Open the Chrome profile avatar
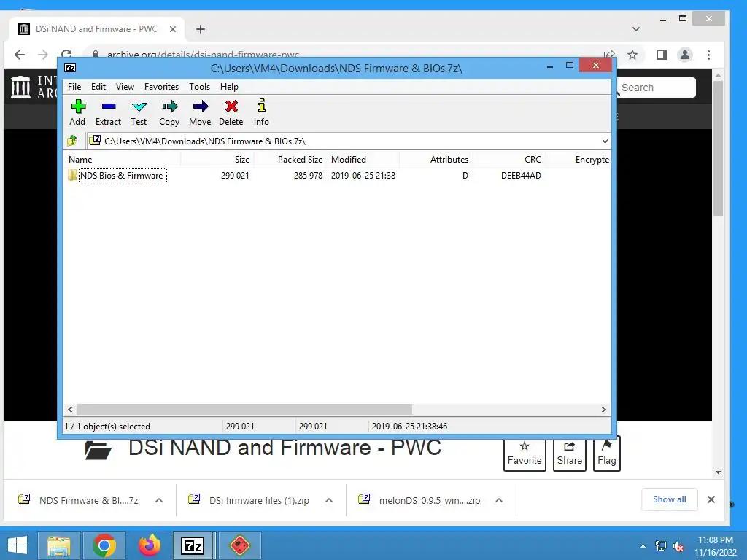Image resolution: width=747 pixels, height=560 pixels. coord(684,55)
